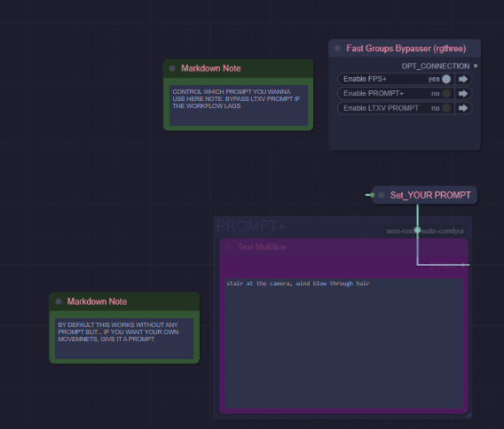Collapse the Fast Groups Bypasser node
This screenshot has width=504, height=429.
coord(337,48)
